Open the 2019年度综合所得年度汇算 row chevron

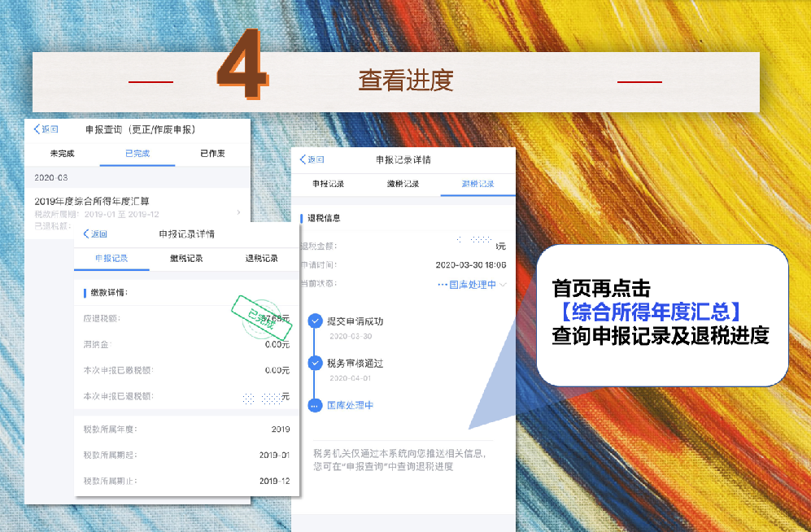pos(238,212)
